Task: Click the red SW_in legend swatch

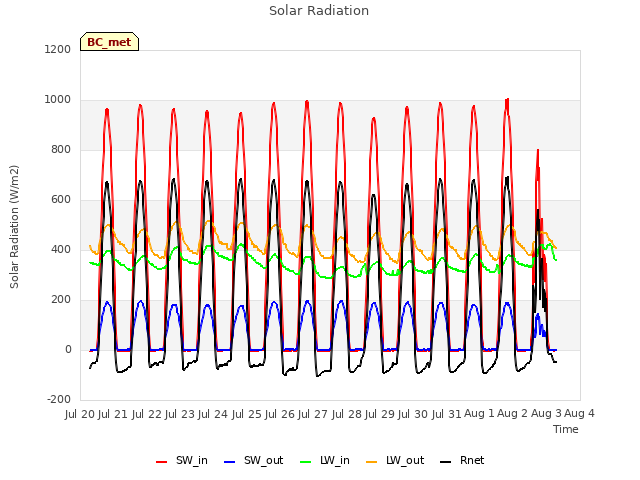Action: tap(162, 462)
